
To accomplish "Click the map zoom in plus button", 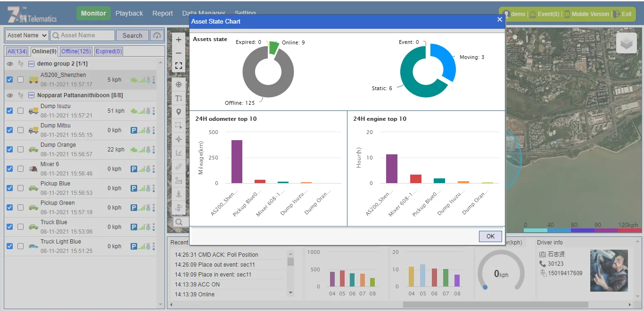I will (x=179, y=40).
